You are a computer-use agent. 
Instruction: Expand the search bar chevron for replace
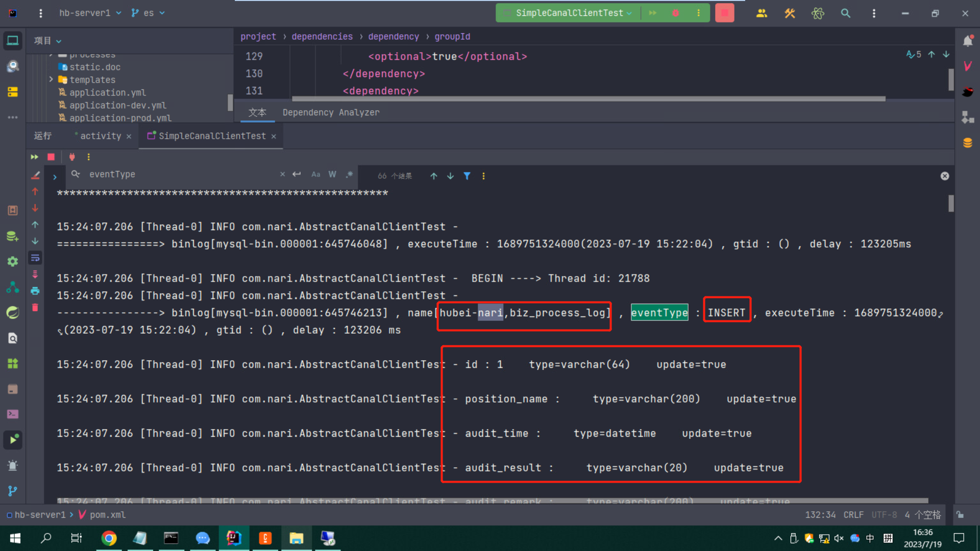coord(55,177)
